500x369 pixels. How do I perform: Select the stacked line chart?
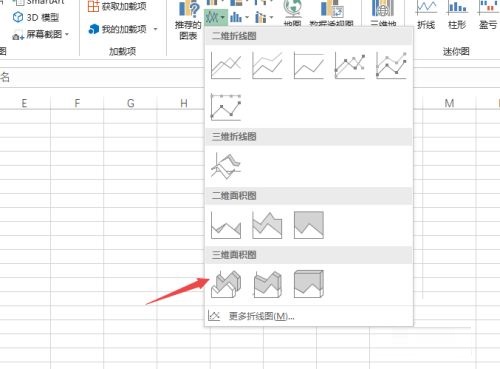point(267,65)
